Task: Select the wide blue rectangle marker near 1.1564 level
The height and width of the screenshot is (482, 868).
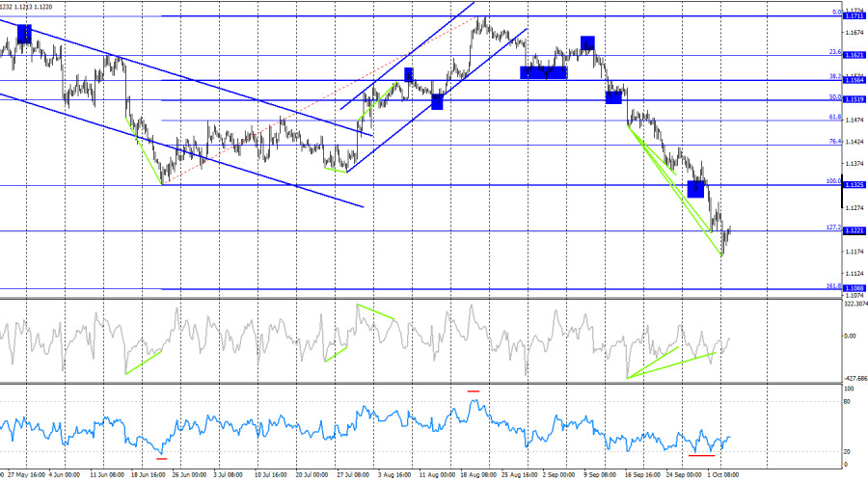Action: (544, 72)
